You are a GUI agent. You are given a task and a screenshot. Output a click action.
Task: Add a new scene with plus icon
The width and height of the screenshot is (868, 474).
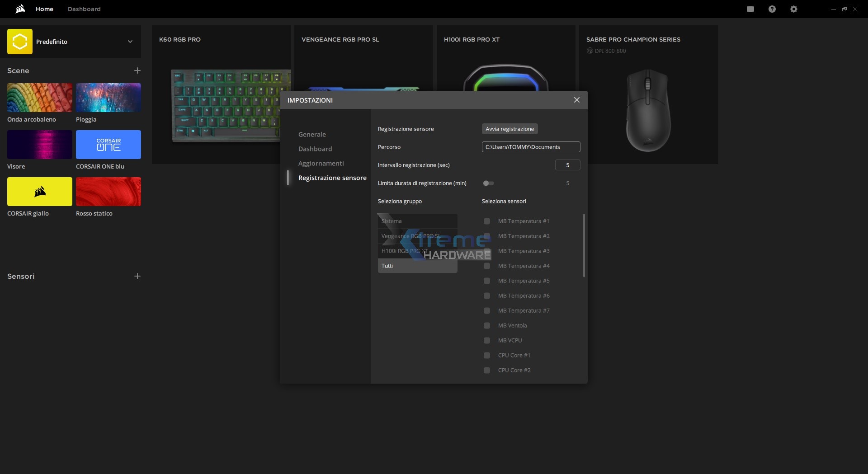(137, 70)
